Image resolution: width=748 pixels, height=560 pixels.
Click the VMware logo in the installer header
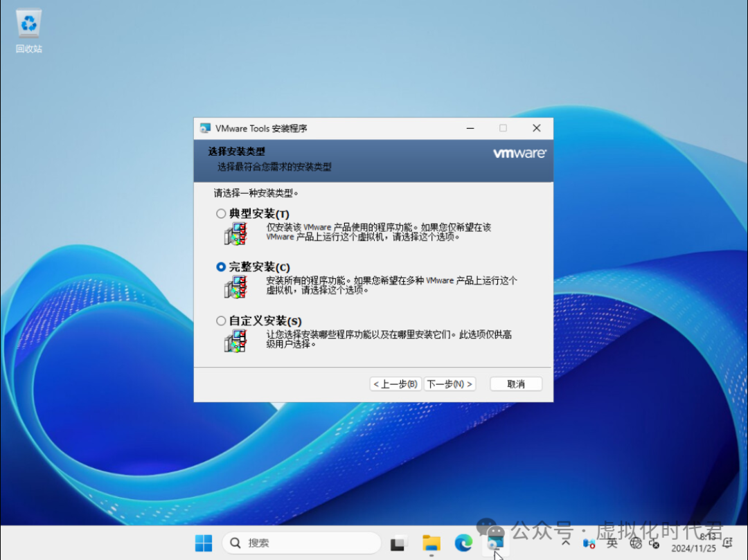tap(519, 154)
